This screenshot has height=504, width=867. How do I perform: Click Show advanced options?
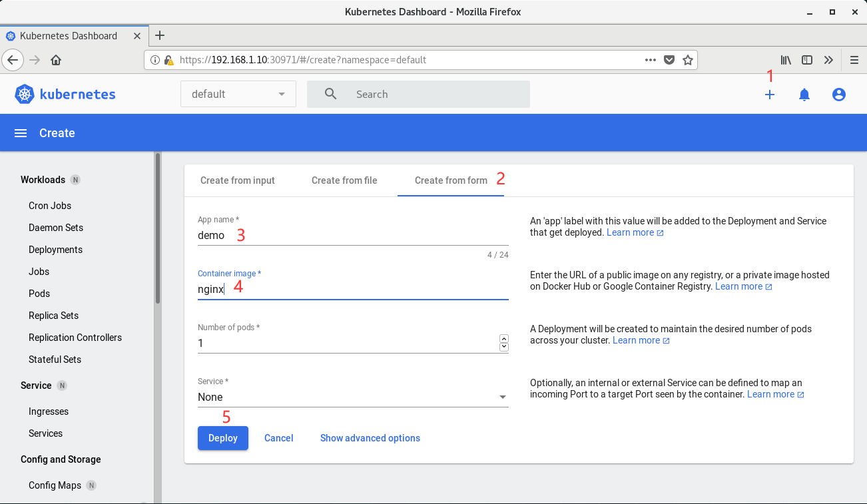click(370, 438)
